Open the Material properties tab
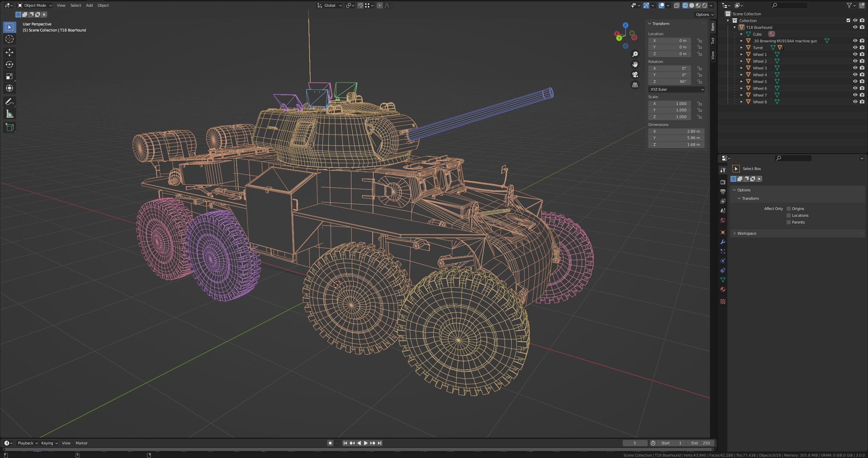The height and width of the screenshot is (458, 868). click(723, 289)
